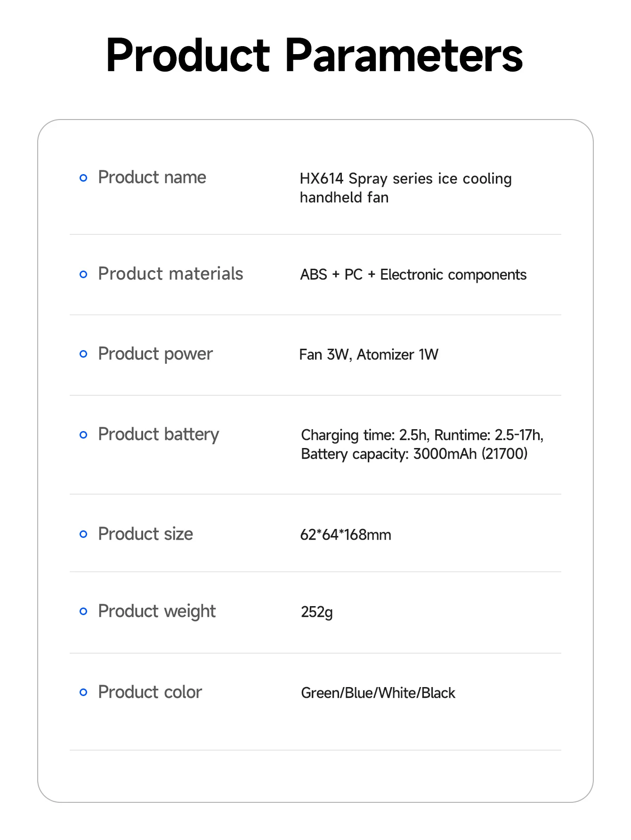Image resolution: width=631 pixels, height=840 pixels.
Task: Select the Fan 3W, Atomizer 1W value
Action: pos(369,354)
